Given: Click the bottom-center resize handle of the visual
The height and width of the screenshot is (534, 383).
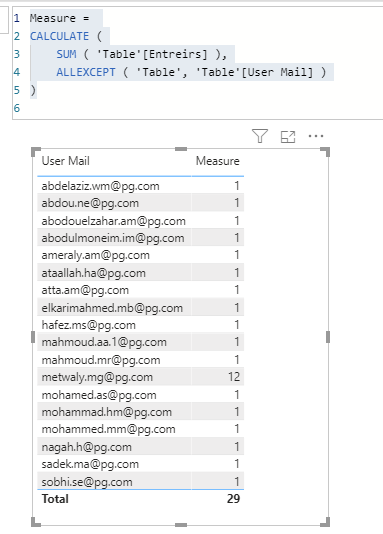Looking at the screenshot, I should coord(181,525).
